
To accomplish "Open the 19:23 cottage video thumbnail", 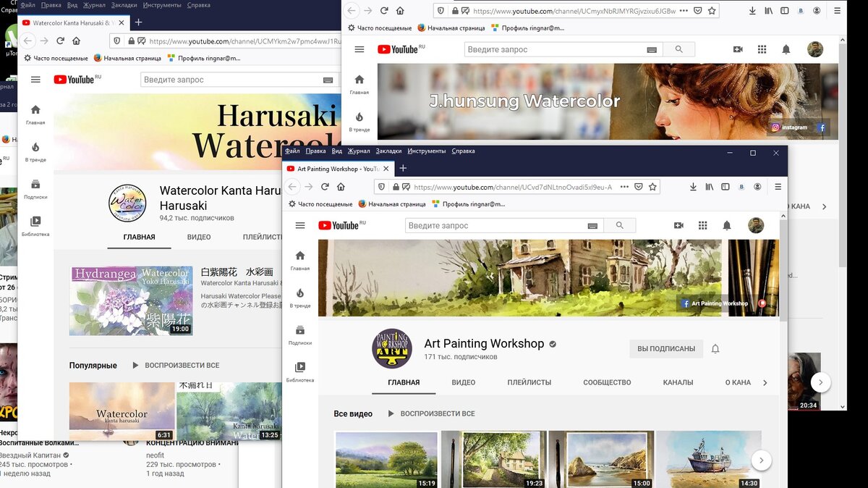I will 494,459.
